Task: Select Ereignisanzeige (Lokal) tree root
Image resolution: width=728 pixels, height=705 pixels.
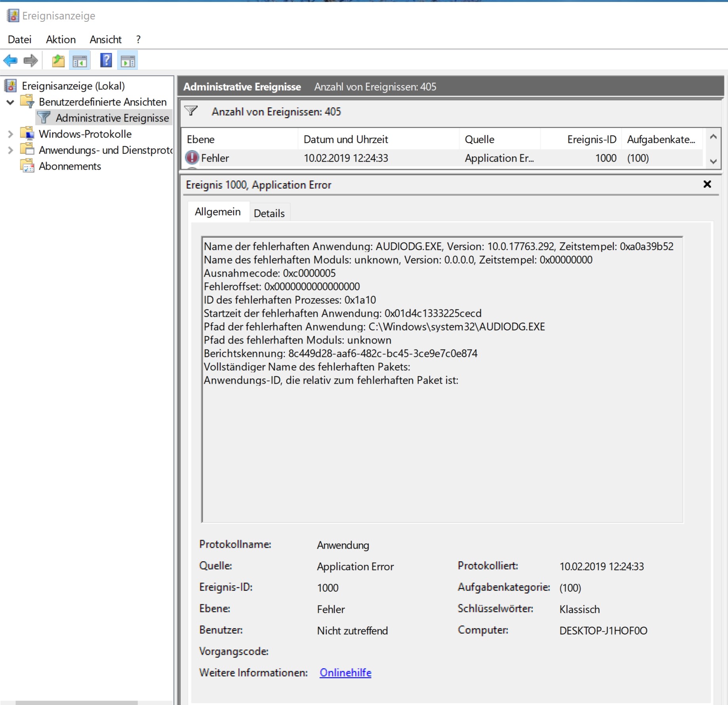Action: (x=73, y=86)
